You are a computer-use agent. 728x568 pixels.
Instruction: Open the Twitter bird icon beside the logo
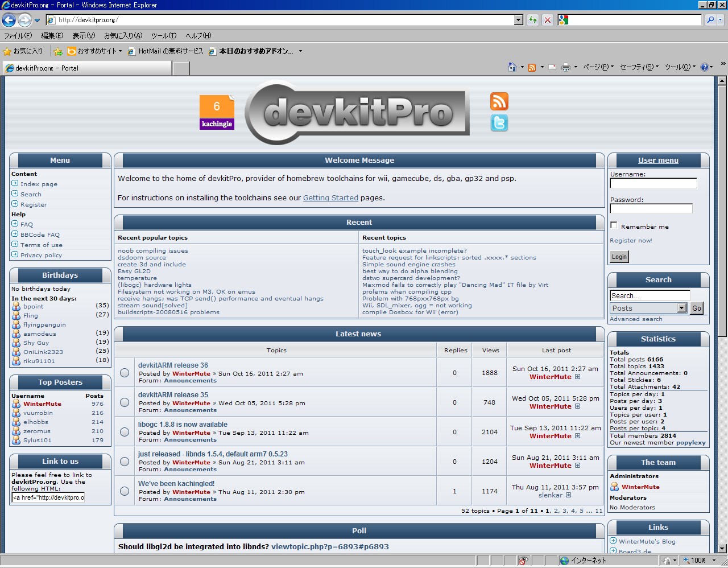[499, 123]
